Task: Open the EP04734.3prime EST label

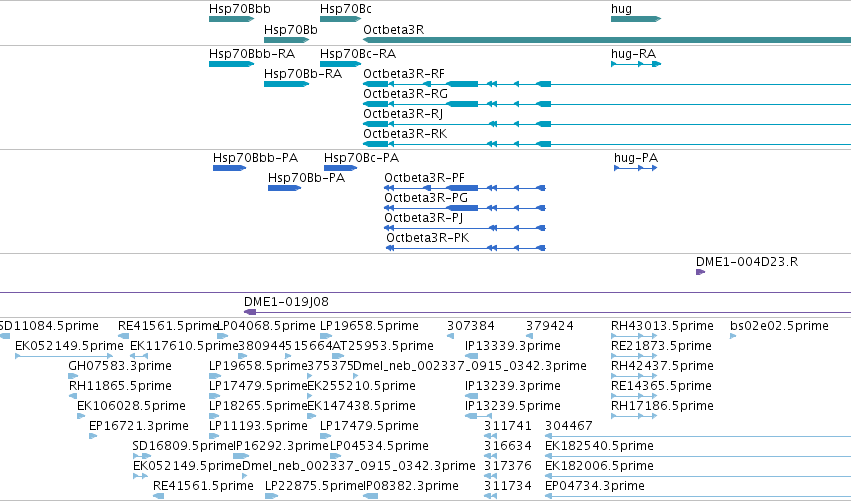Action: point(595,486)
